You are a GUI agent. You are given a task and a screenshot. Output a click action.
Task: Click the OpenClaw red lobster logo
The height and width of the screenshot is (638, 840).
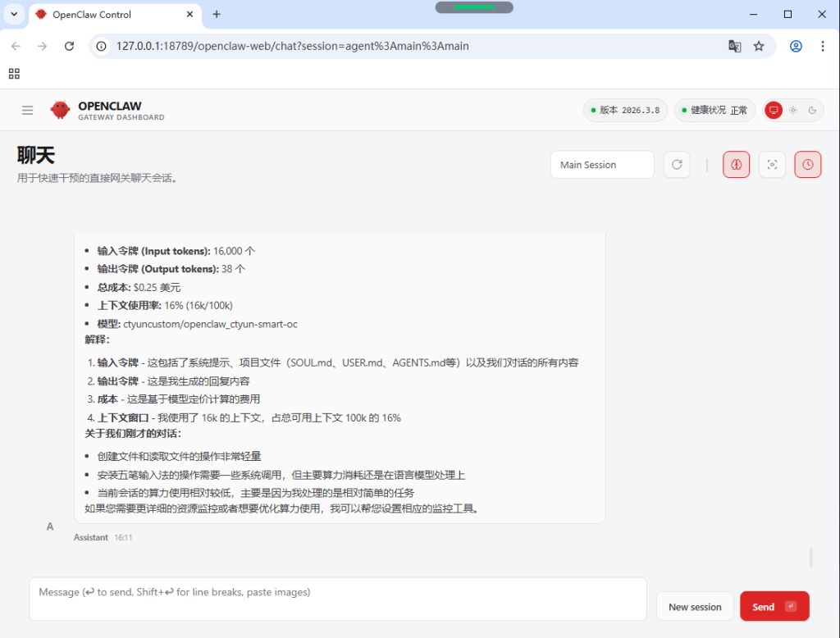coord(60,110)
